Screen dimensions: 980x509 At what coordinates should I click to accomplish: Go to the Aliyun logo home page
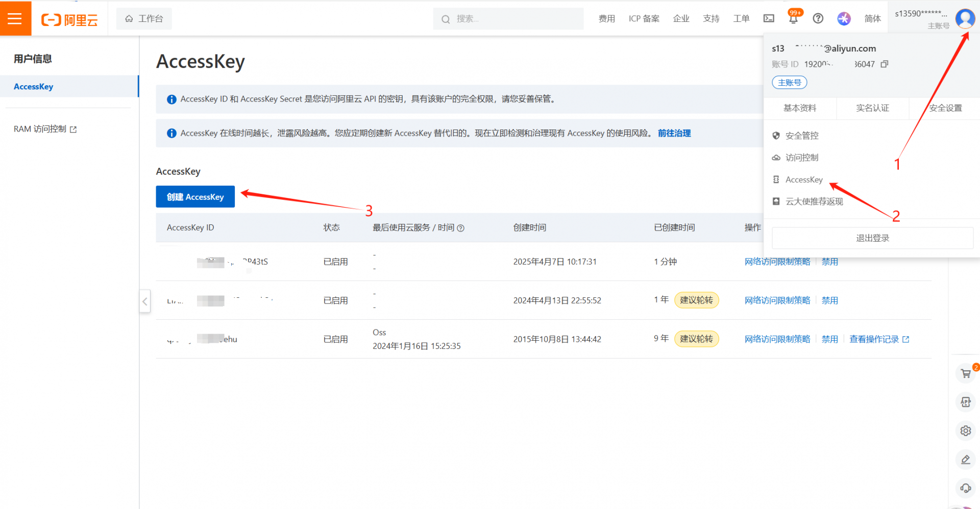pyautogui.click(x=69, y=19)
